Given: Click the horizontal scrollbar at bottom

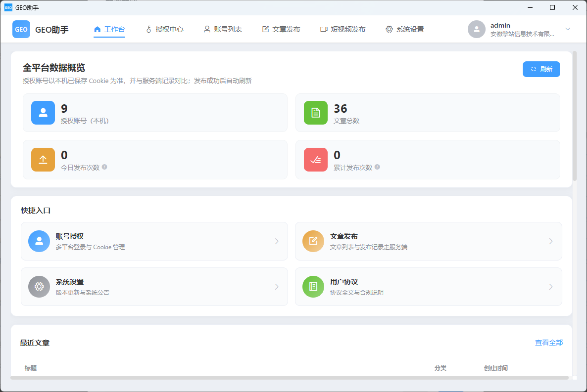Looking at the screenshot, I should coord(289,378).
